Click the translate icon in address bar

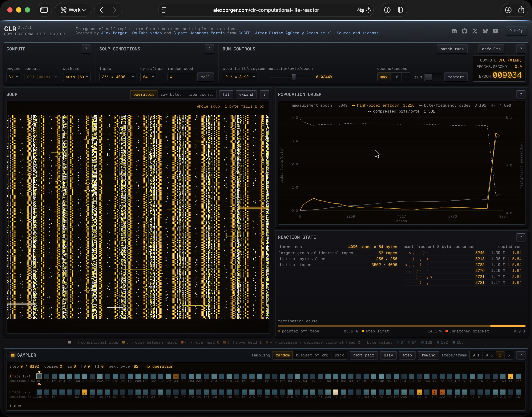[x=360, y=10]
